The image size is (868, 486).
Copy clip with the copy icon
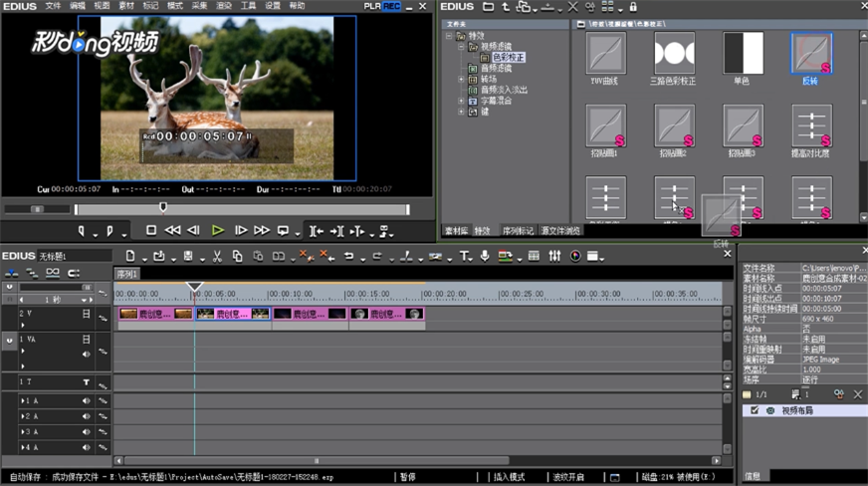[x=238, y=256]
